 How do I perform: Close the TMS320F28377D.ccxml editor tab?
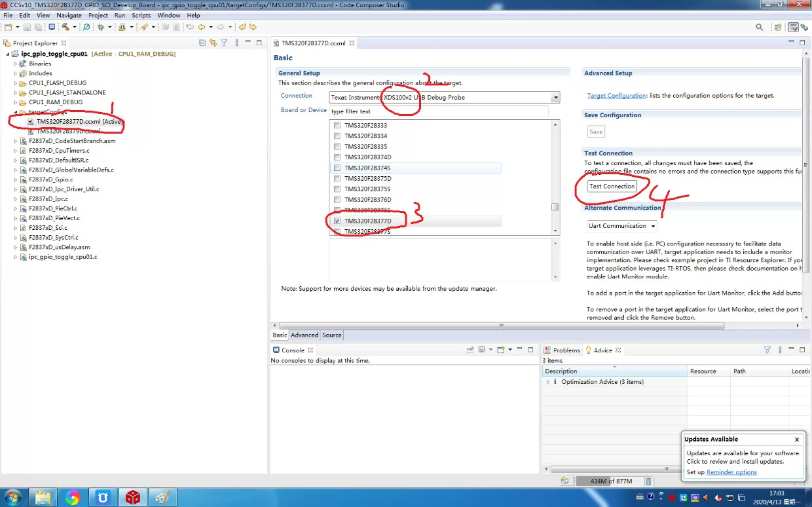[x=352, y=43]
